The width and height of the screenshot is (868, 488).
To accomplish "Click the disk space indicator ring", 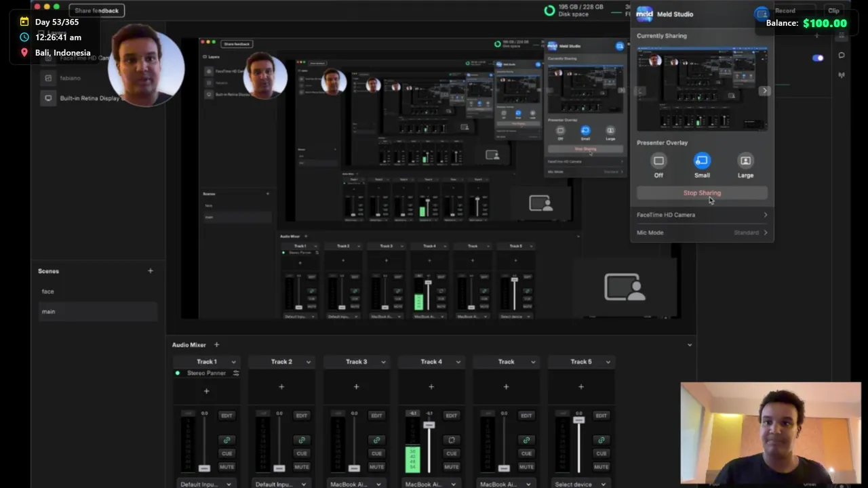I will 549,10.
